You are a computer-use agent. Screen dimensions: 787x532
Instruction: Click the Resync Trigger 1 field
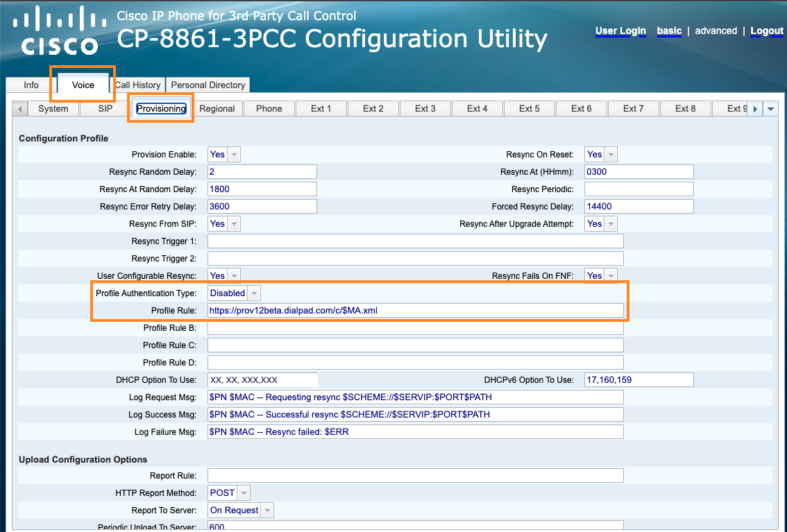[416, 241]
